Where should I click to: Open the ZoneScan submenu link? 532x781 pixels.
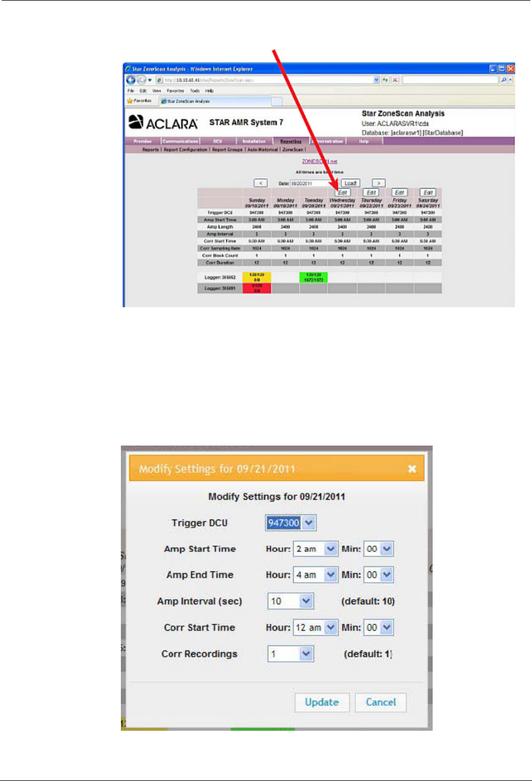pyautogui.click(x=293, y=150)
